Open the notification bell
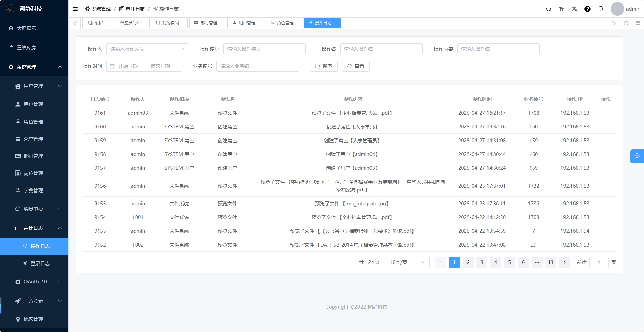Viewport: 644px width, 332px height. point(601,9)
